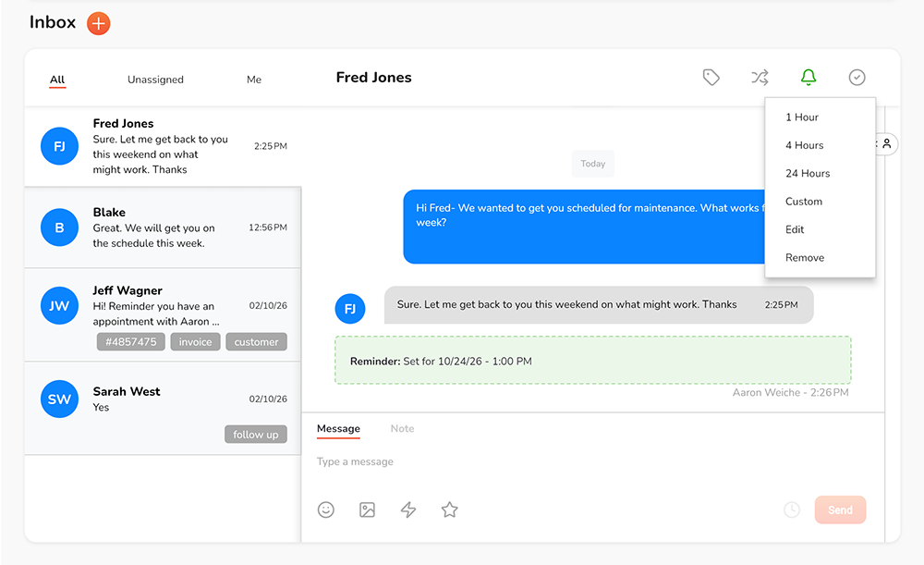Screen dimensions: 924x565
Task: Select the Message compose tab
Action: (338, 429)
